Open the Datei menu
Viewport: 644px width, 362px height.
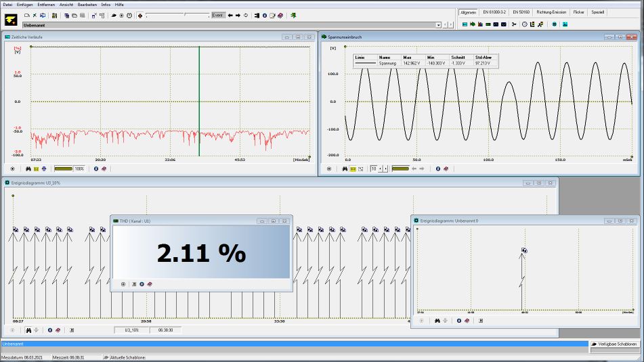(x=7, y=4)
